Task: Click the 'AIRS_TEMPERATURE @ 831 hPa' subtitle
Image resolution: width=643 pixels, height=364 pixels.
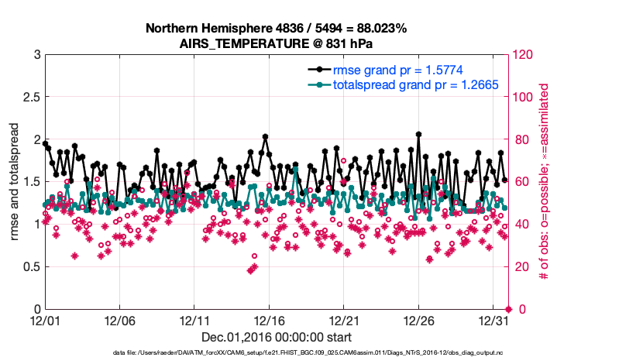Action: (277, 43)
